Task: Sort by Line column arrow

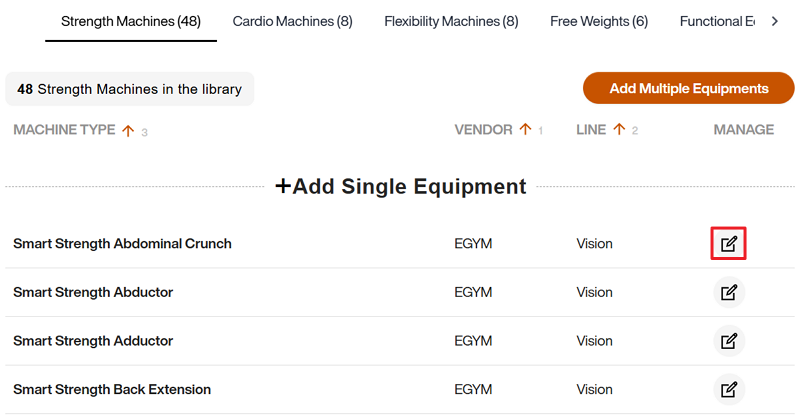Action: [619, 130]
